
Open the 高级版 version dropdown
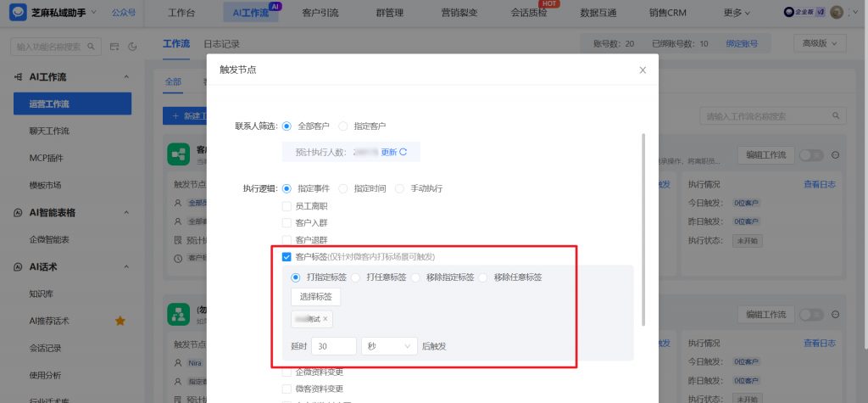pyautogui.click(x=820, y=43)
